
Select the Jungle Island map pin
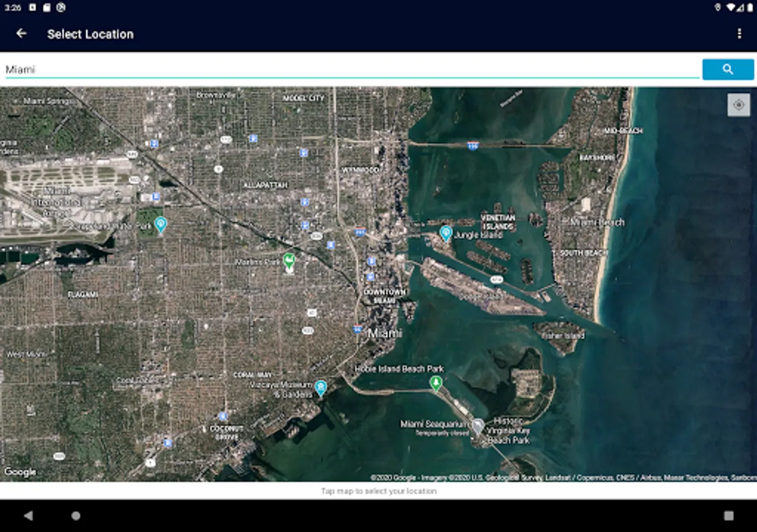(x=446, y=233)
